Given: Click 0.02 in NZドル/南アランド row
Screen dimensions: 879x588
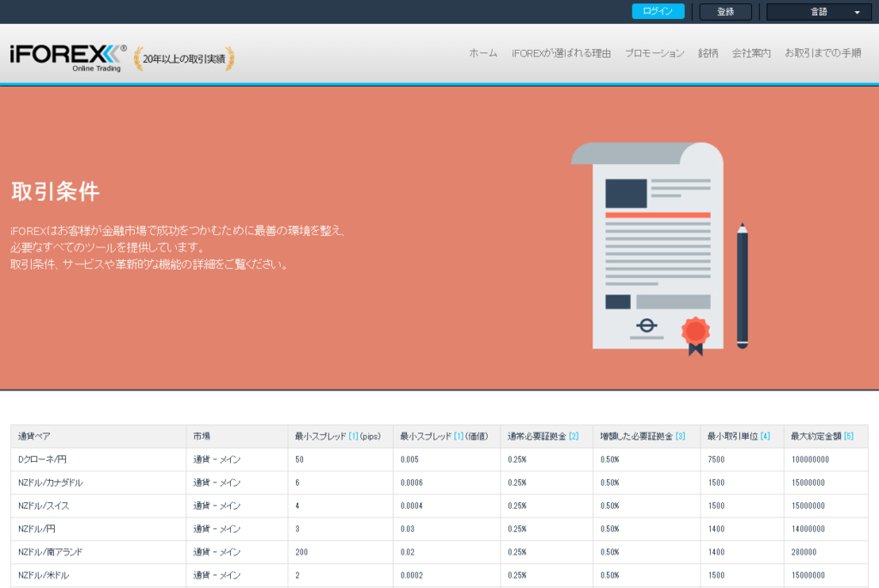Looking at the screenshot, I should tap(408, 552).
